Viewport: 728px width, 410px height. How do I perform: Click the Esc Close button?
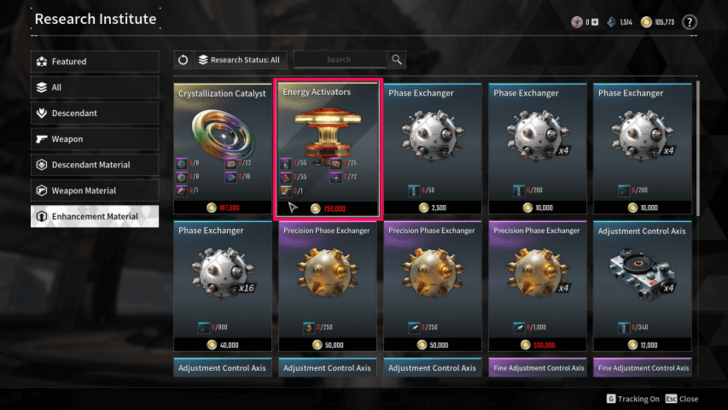pyautogui.click(x=682, y=398)
